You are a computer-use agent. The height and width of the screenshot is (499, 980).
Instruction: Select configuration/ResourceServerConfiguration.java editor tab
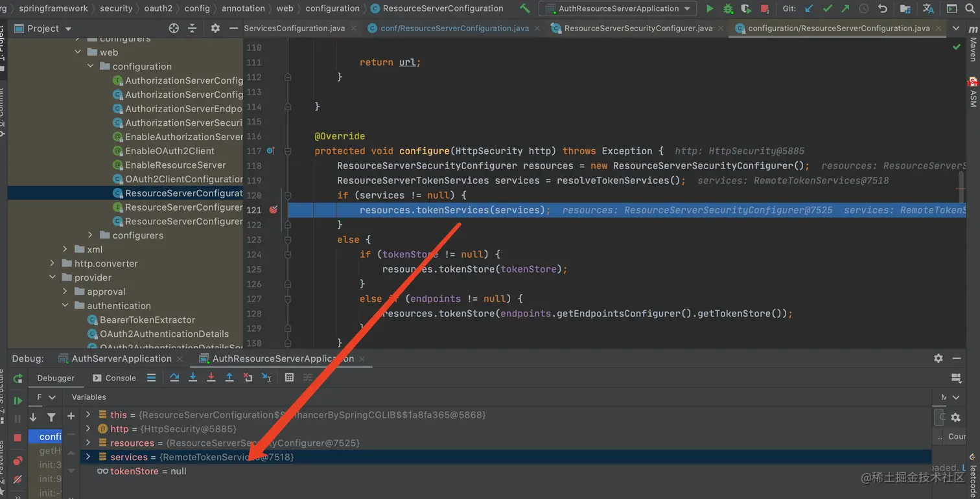(x=839, y=29)
